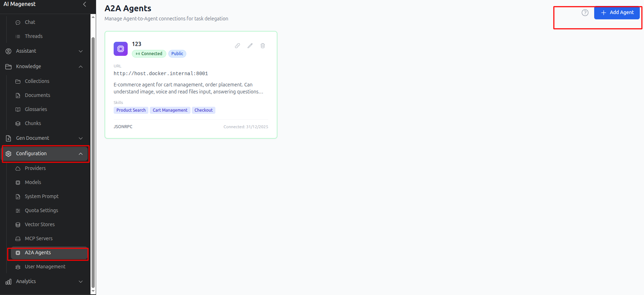The height and width of the screenshot is (295, 644).
Task: Click the Public badge on agent 123
Action: point(177,54)
